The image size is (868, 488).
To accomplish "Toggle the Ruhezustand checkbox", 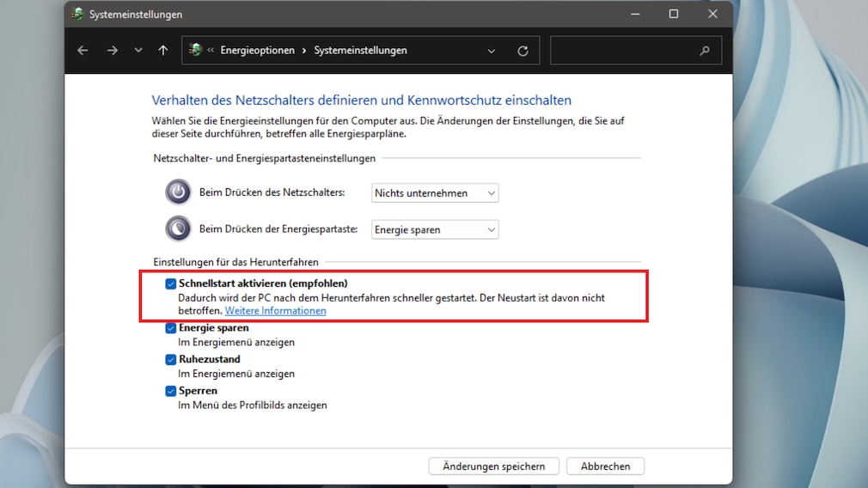I will (171, 359).
